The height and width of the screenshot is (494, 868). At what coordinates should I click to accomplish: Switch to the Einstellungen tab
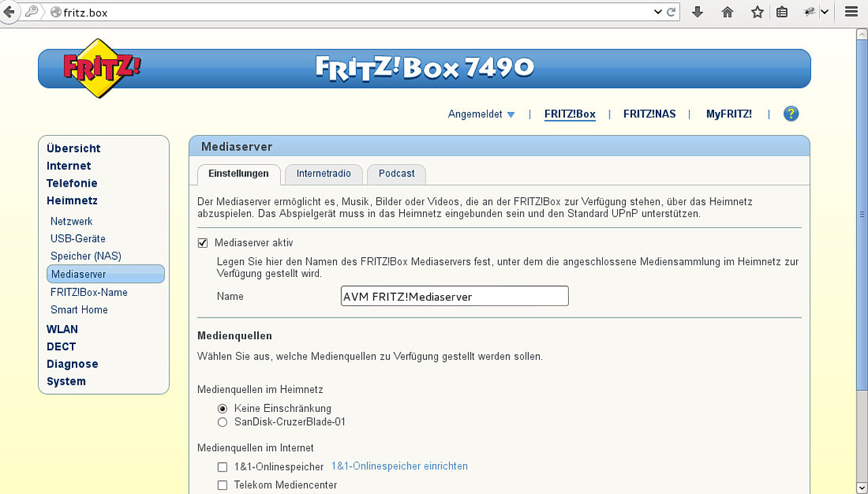tap(239, 174)
